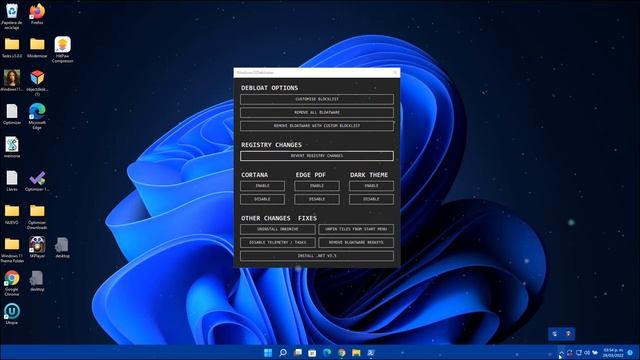
Task: Click Remove Bloatware Regkeys button
Action: coord(356,242)
